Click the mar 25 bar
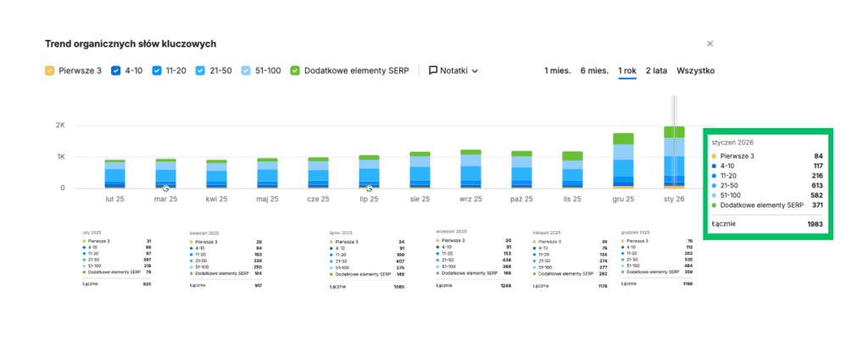 [165, 173]
